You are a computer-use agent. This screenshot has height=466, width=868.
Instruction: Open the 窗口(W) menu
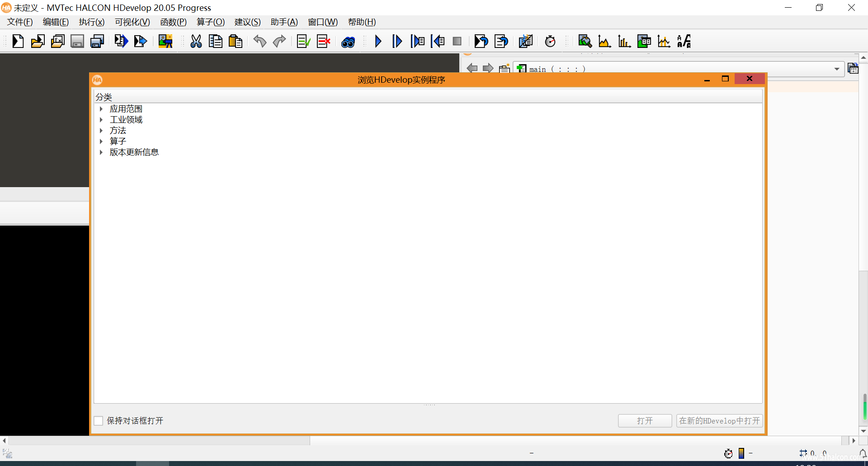click(323, 22)
